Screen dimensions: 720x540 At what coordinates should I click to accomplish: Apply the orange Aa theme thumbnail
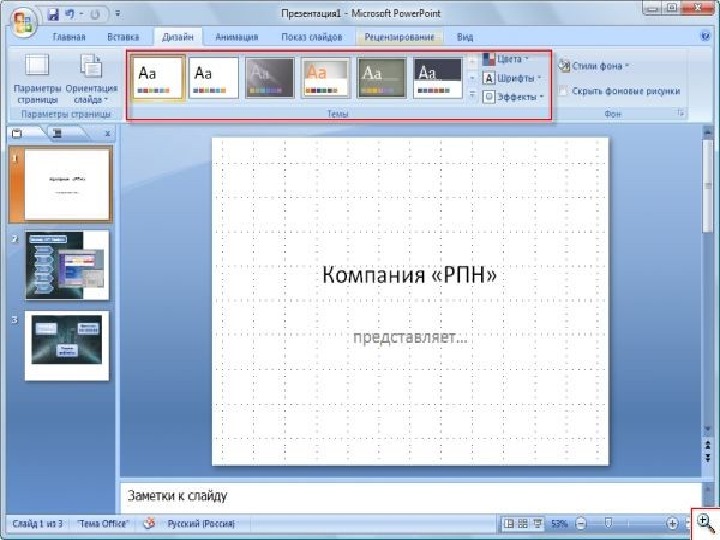[326, 77]
